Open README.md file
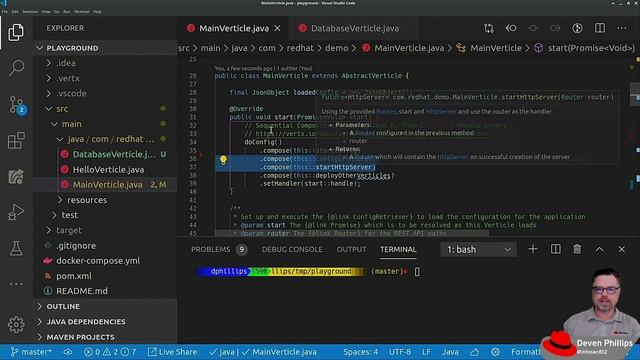 82,291
